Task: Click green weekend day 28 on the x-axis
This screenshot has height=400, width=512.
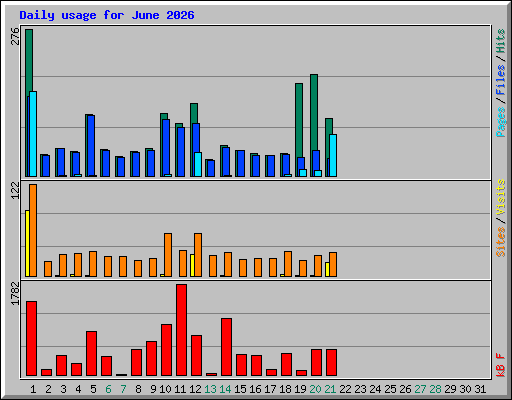Action: [435, 389]
